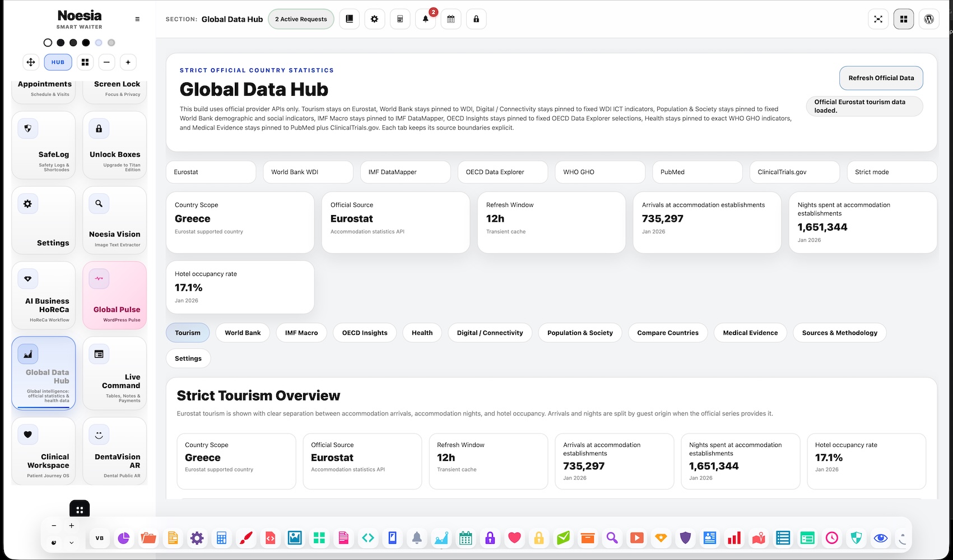Open the Global Pulse sidebar tile
953x560 pixels.
[x=115, y=295]
